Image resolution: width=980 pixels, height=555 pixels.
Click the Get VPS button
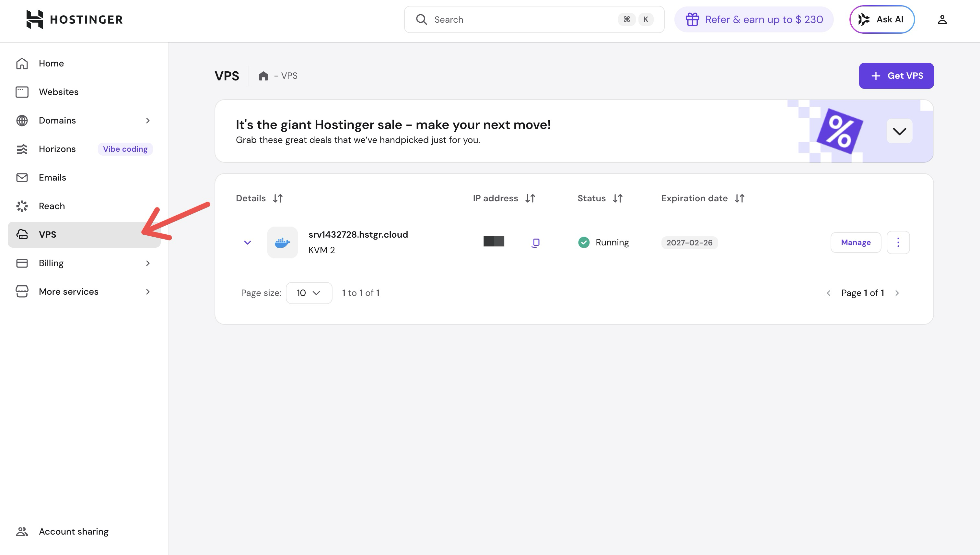point(896,76)
